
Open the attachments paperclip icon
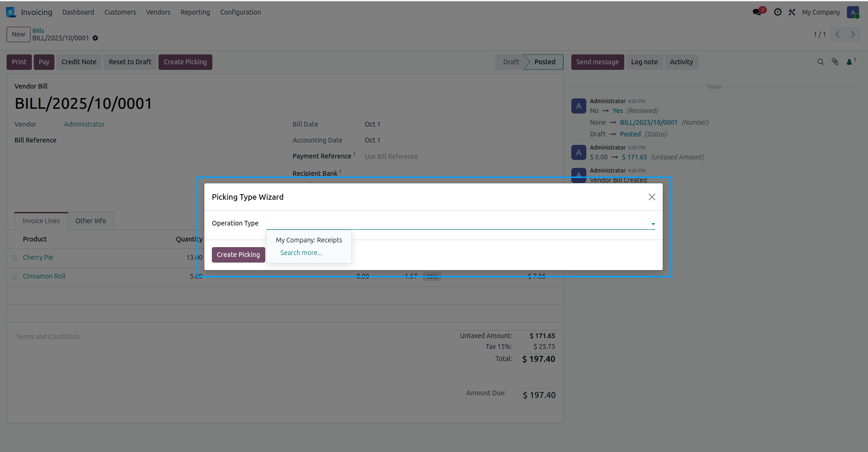point(835,62)
